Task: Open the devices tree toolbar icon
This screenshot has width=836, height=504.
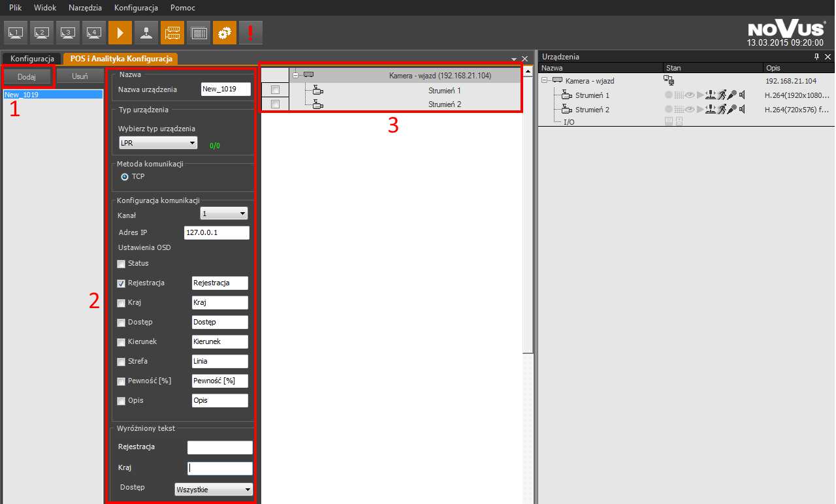Action: (172, 32)
